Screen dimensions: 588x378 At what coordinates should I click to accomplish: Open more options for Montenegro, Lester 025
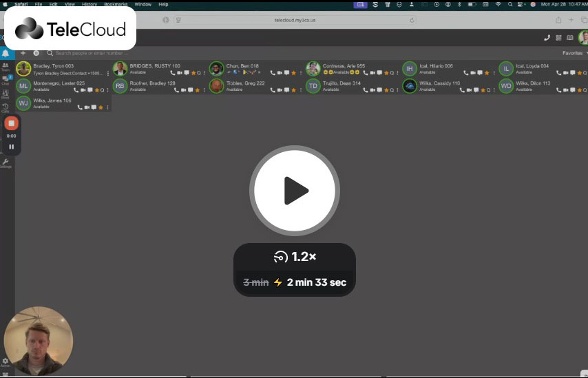[107, 90]
